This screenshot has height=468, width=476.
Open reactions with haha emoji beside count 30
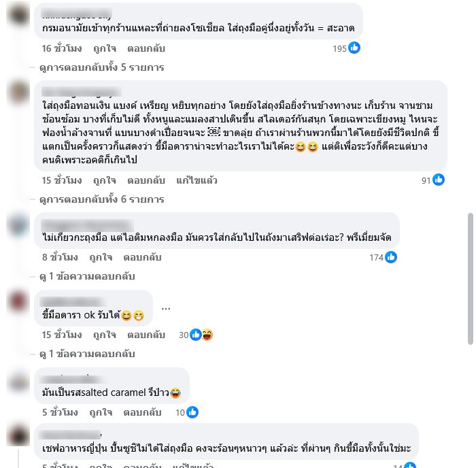point(207,335)
